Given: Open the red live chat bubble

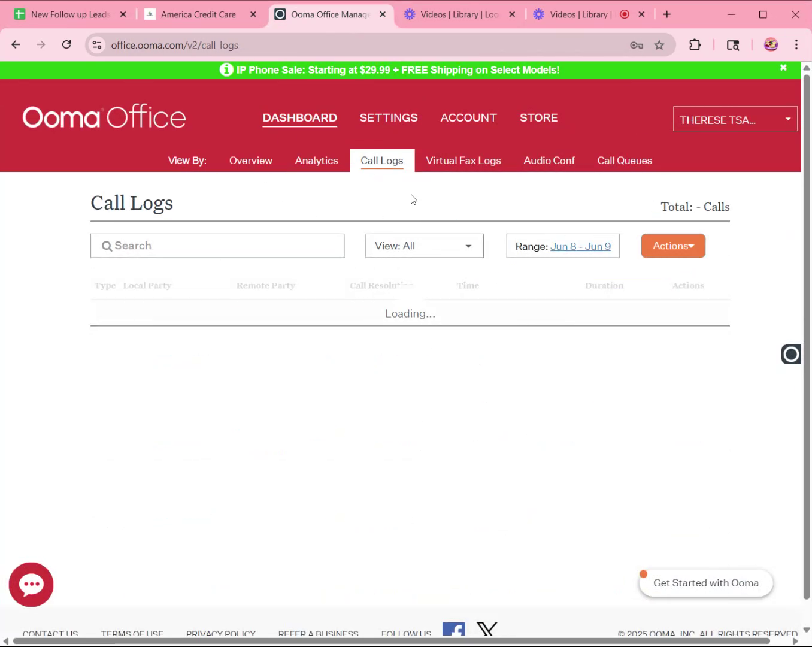Looking at the screenshot, I should [31, 585].
